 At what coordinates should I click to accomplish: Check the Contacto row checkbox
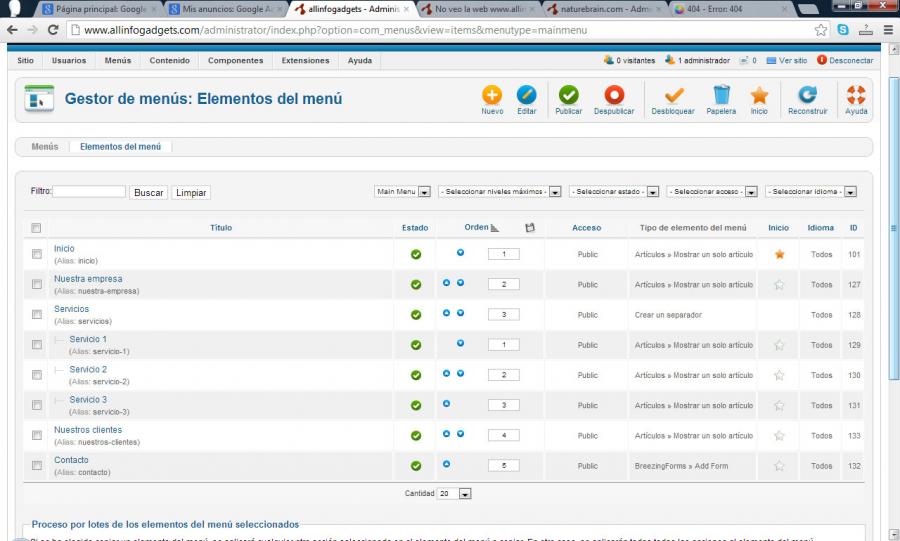tap(37, 465)
